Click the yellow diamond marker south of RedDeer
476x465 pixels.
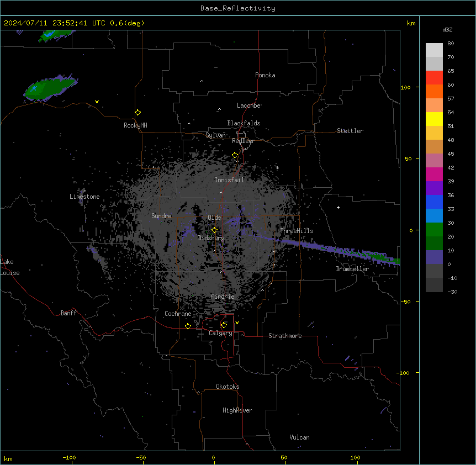(235, 155)
